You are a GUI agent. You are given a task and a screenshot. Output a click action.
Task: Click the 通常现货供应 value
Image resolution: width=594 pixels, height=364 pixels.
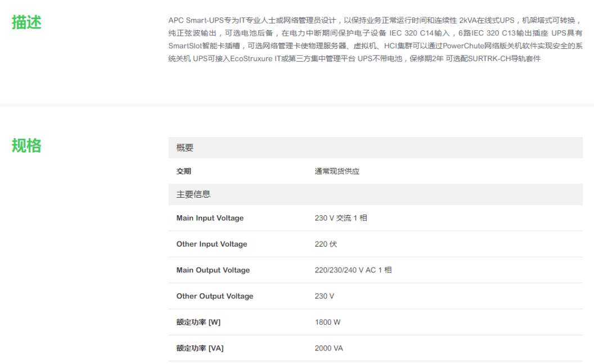point(337,171)
